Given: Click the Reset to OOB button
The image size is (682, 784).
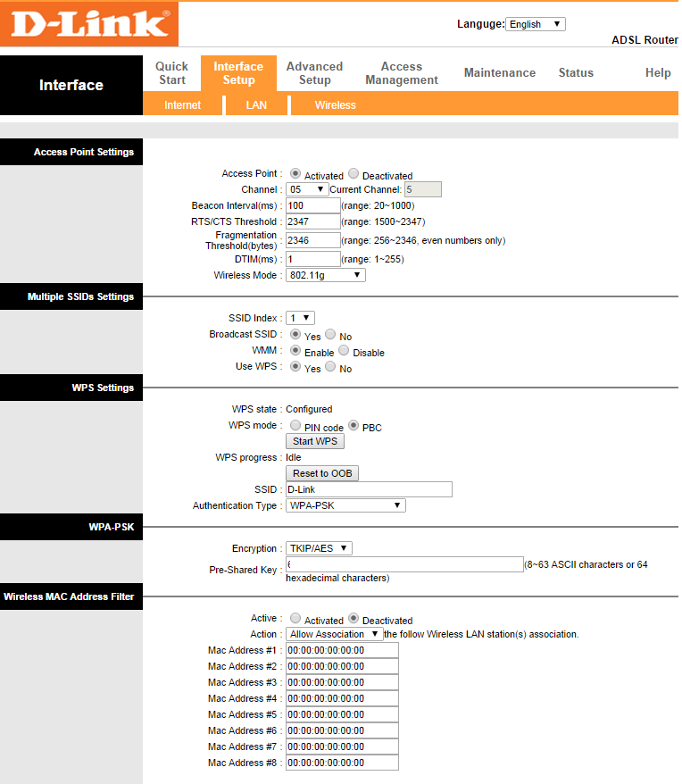Looking at the screenshot, I should click(x=322, y=473).
